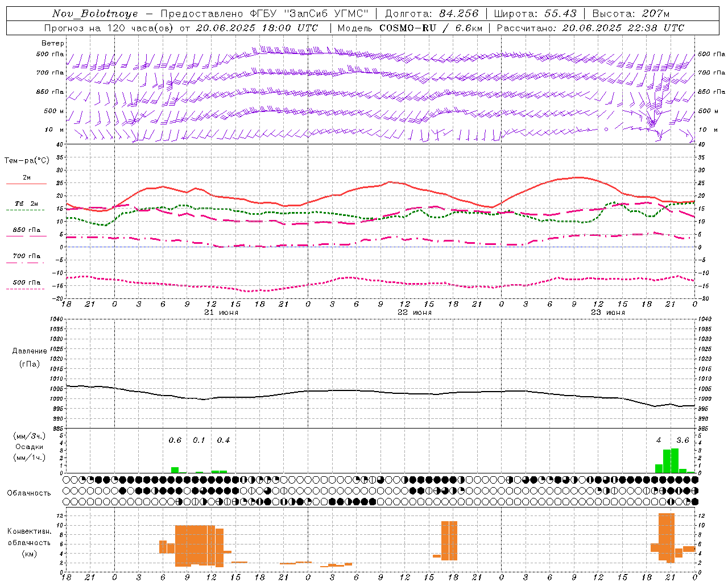Click the 0.4 precipitation total value
The width and height of the screenshot is (728, 582).
pos(224,440)
